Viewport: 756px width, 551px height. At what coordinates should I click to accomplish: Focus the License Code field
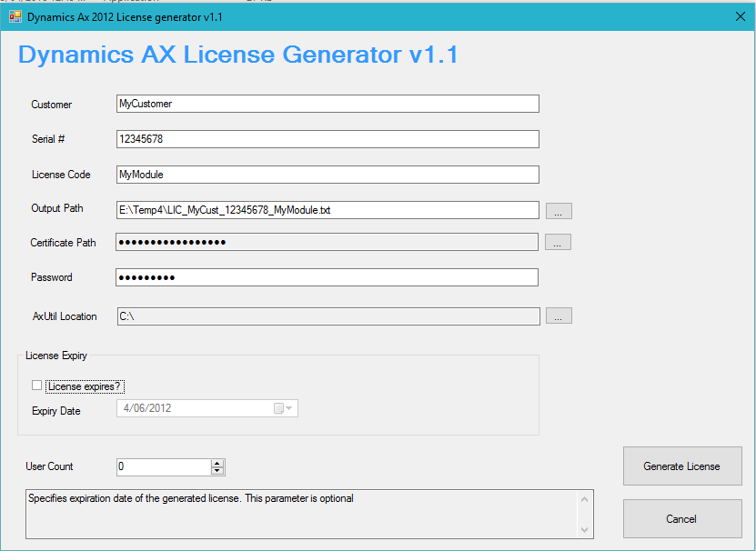(328, 175)
